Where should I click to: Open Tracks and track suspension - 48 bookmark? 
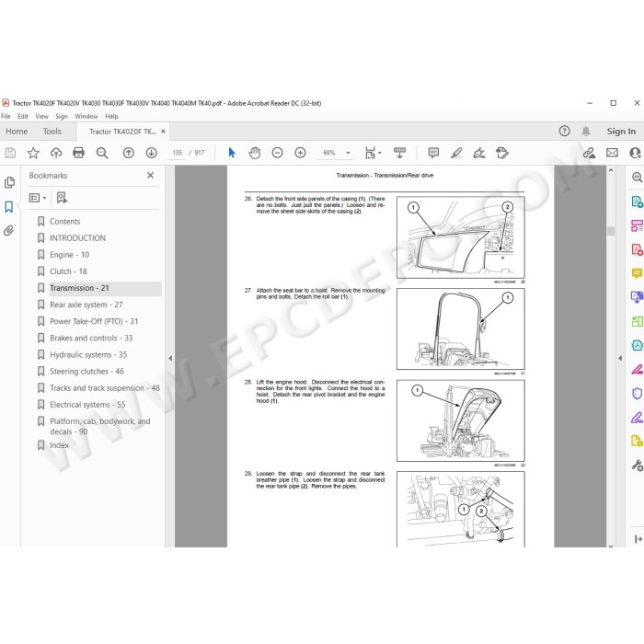(x=105, y=388)
